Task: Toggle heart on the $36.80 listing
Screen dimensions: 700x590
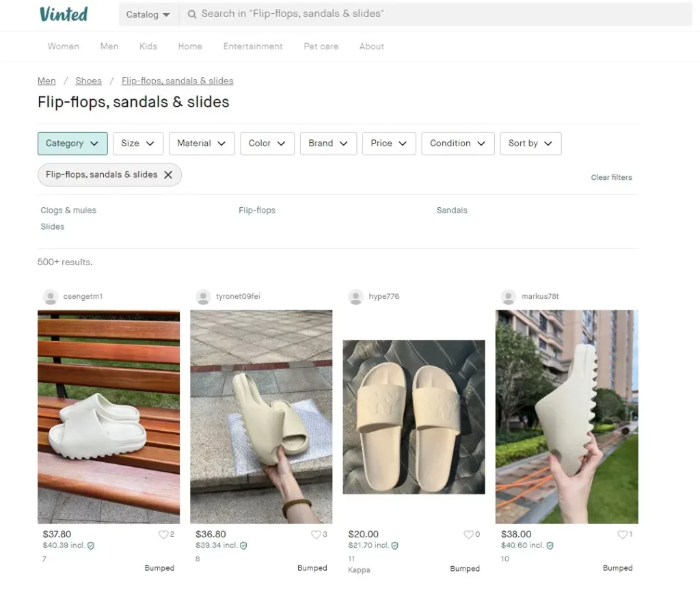Action: tap(316, 535)
